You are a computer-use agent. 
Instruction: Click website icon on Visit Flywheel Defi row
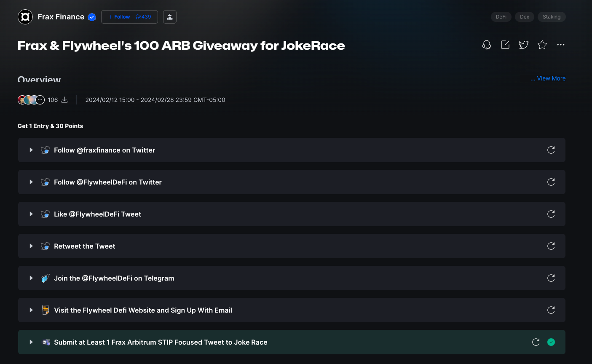[x=46, y=310]
